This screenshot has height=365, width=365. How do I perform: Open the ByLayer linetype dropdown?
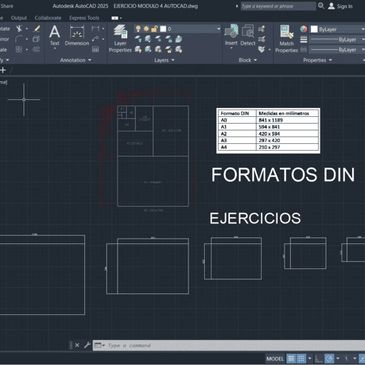point(338,50)
